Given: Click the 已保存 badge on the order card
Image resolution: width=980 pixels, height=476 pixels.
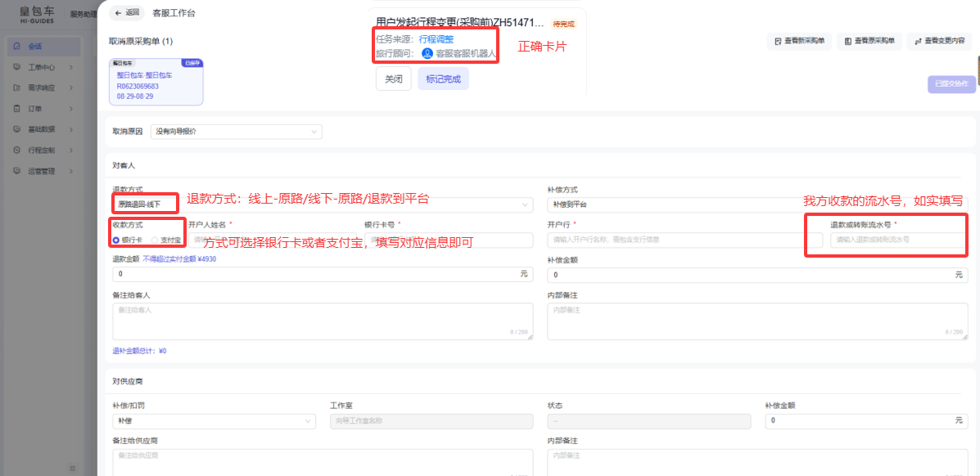Looking at the screenshot, I should click(192, 62).
